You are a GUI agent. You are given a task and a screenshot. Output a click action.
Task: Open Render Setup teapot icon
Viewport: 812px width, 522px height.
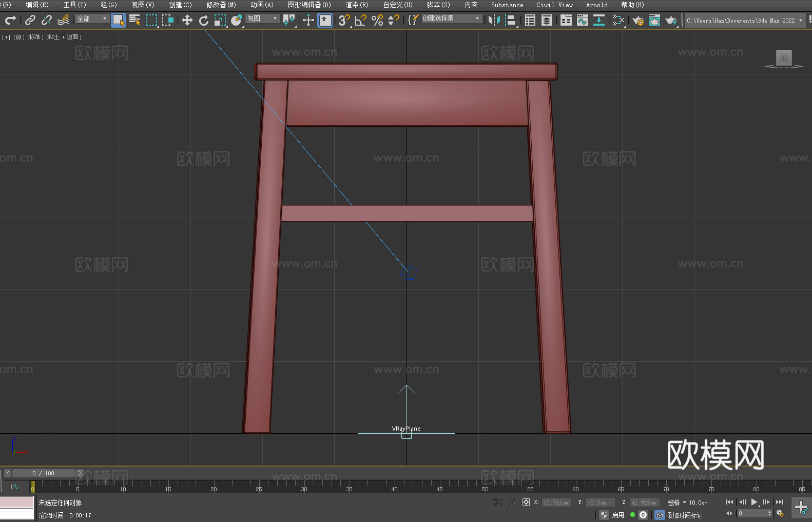click(638, 20)
